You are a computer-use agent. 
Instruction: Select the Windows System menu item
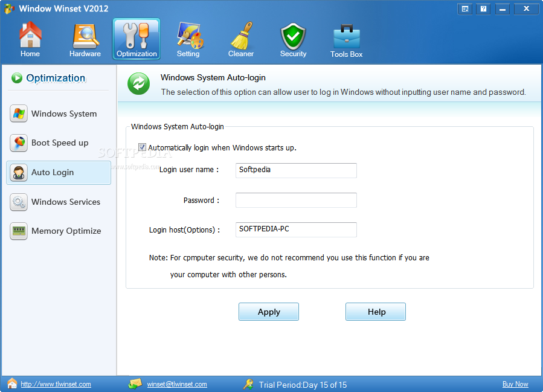(59, 114)
